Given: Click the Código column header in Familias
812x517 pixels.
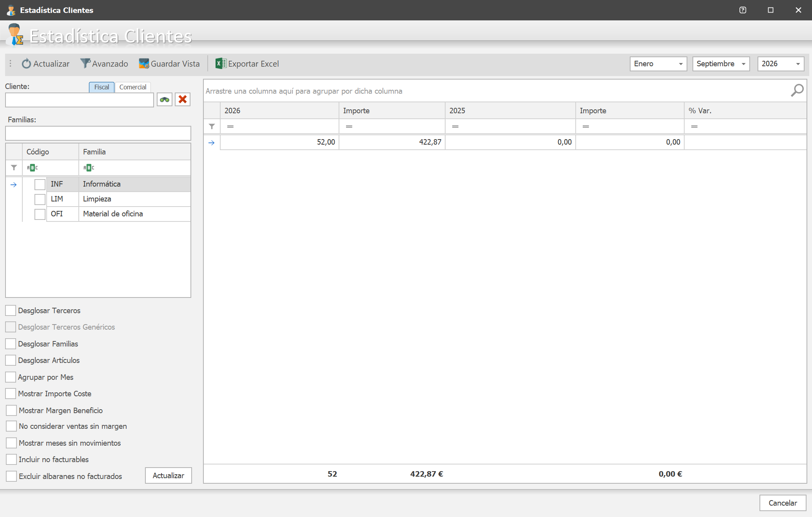Looking at the screenshot, I should (51, 152).
